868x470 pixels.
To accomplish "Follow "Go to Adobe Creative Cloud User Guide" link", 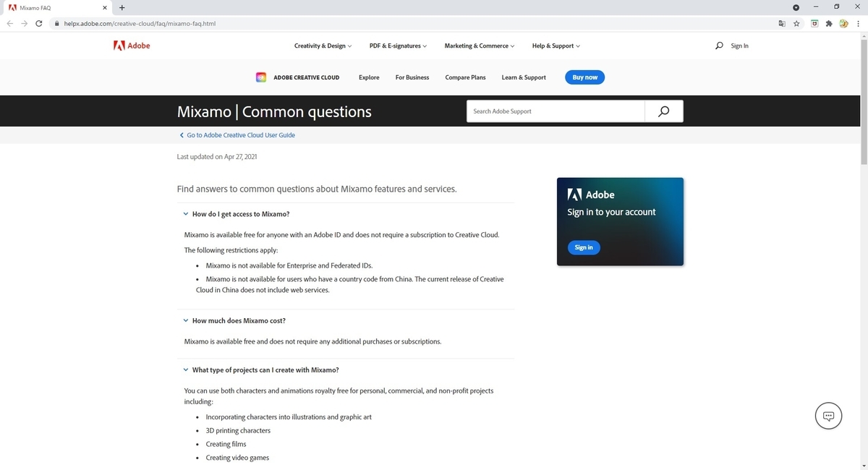I will point(237,135).
